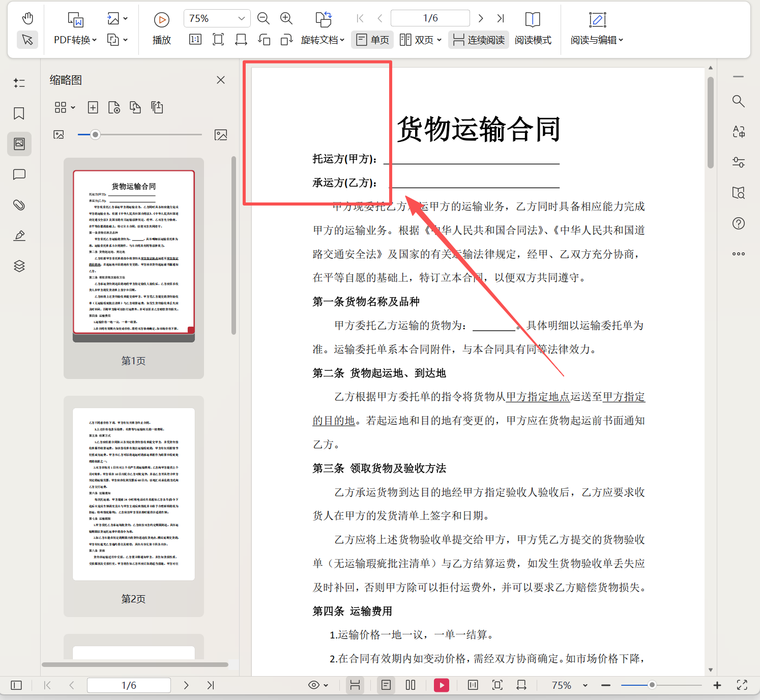The height and width of the screenshot is (700, 760).
Task: Zoom in with the top magnifier plus
Action: 286,18
